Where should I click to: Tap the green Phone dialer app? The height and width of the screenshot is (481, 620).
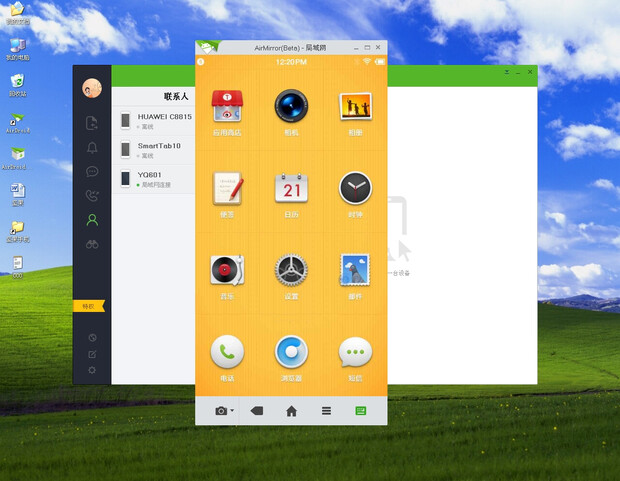227,351
